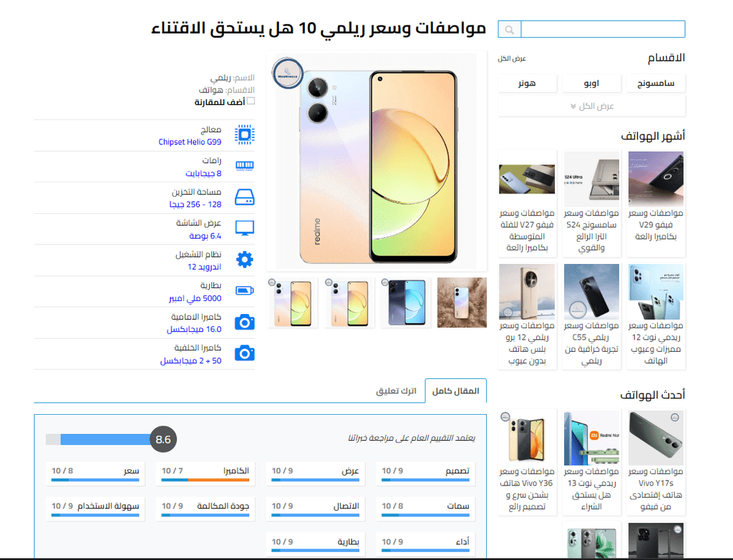Open the ريلمي 12 برو بلس article card

(527, 316)
